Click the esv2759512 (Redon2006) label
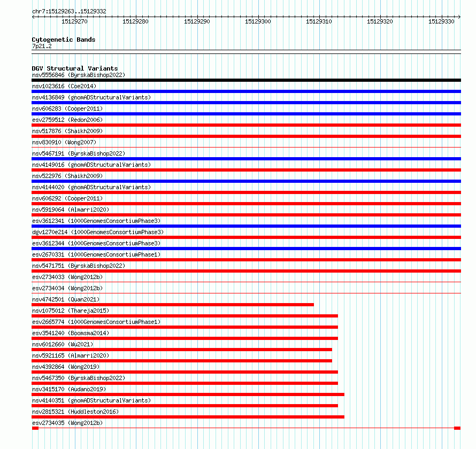The width and height of the screenshot is (476, 449). tap(67, 120)
